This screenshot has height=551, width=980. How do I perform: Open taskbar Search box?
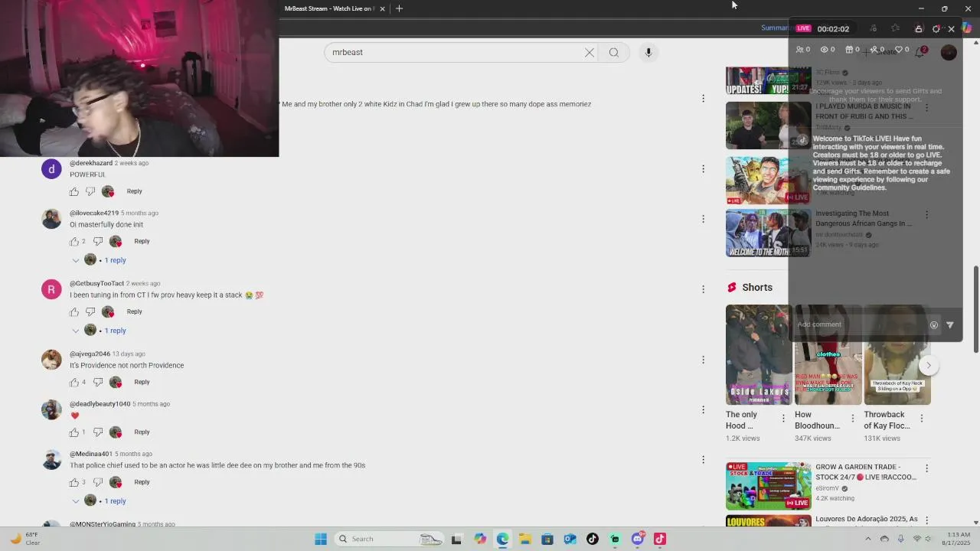pos(389,539)
